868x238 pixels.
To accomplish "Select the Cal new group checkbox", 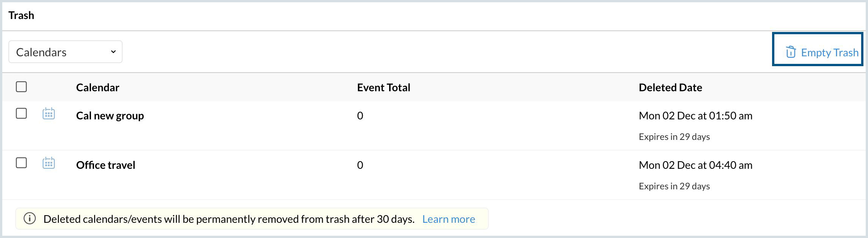I will pyautogui.click(x=21, y=113).
